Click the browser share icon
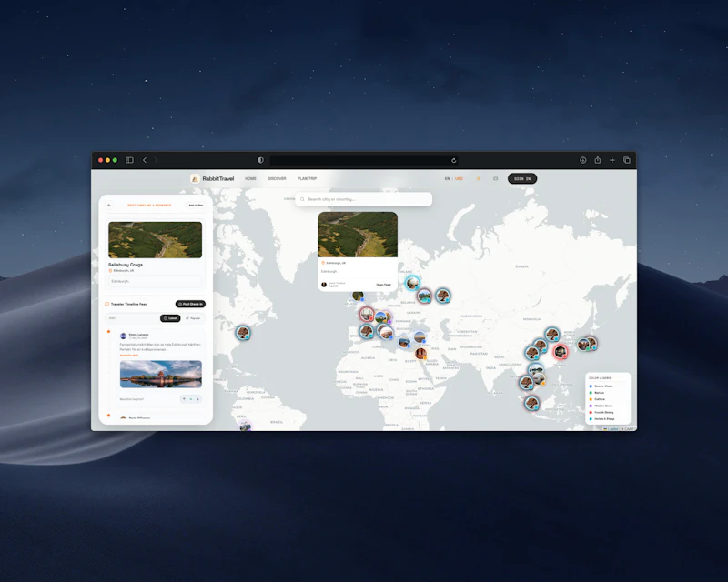Screen dimensions: 728x582 [598, 160]
